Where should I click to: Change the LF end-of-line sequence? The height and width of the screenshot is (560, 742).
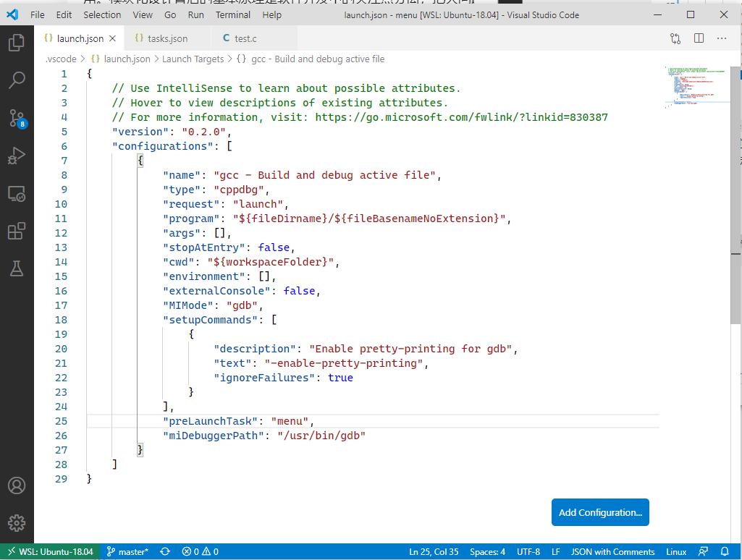[555, 551]
